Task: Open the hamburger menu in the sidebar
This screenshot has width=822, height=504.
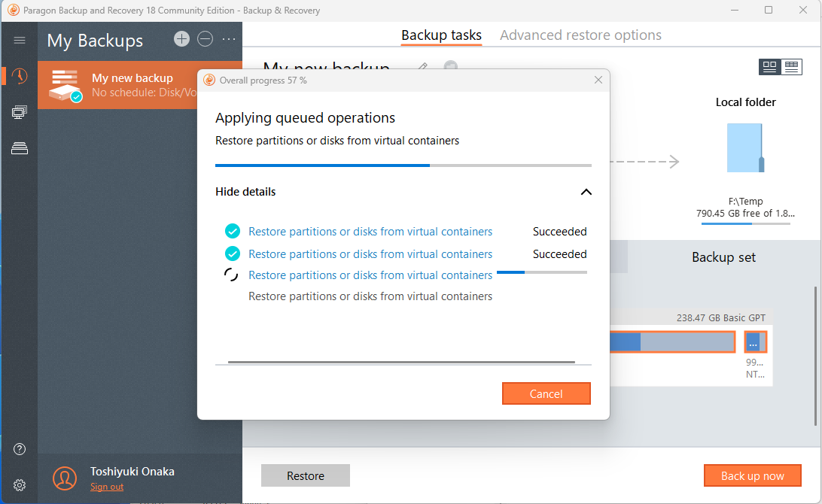Action: click(x=20, y=40)
